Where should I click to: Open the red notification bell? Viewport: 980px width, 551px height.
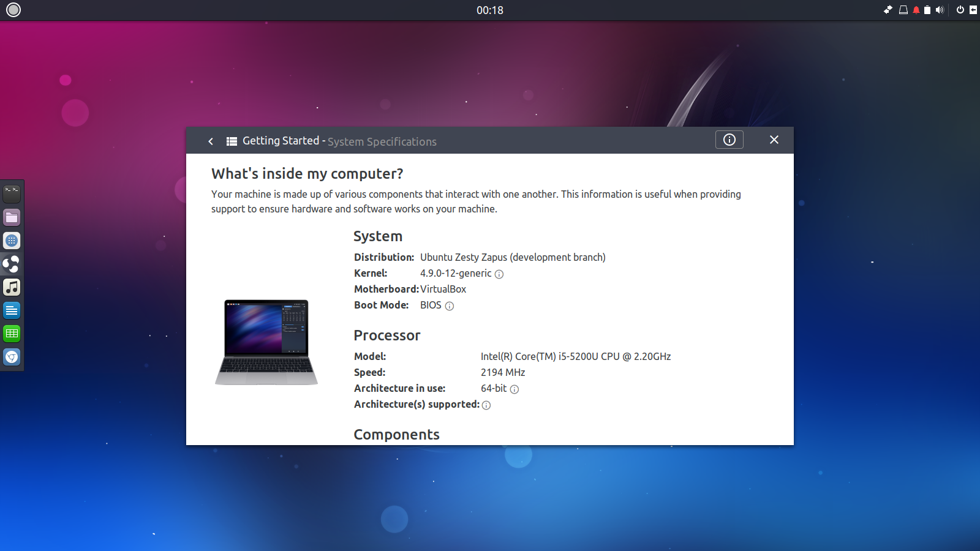pyautogui.click(x=916, y=10)
